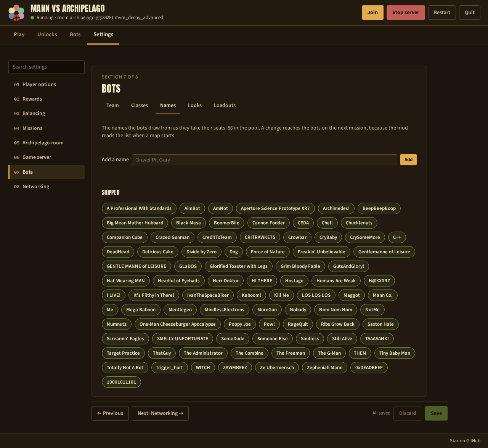Viewport: 488px width, 448px height.
Task: Select the Tiny Baby Man chip
Action: click(395, 353)
